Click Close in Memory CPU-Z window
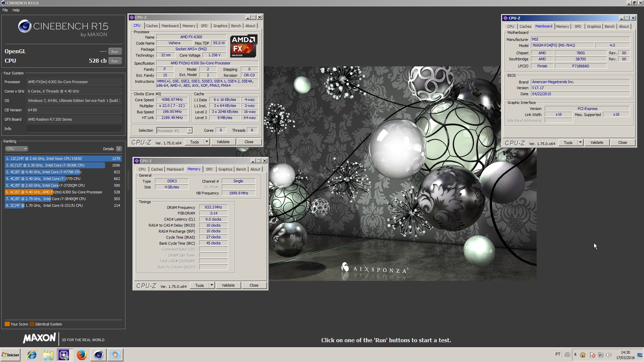 (254, 285)
